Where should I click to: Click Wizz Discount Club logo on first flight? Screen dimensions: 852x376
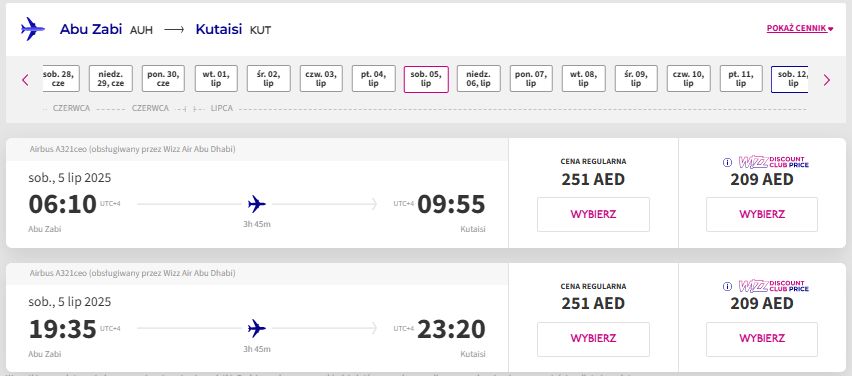tap(773, 162)
